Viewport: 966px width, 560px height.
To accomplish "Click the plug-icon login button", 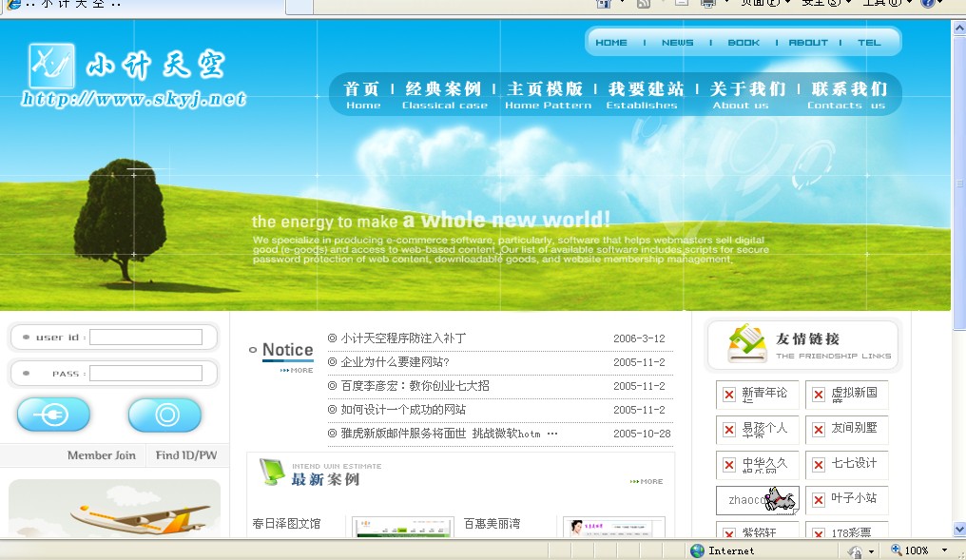I will click(53, 415).
